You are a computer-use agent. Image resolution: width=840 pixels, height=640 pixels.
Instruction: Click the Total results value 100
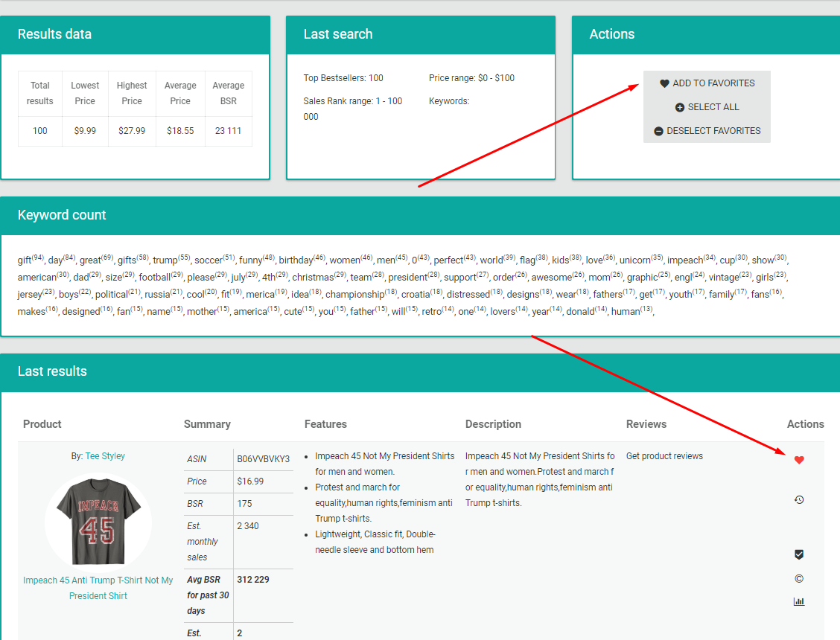coord(40,131)
